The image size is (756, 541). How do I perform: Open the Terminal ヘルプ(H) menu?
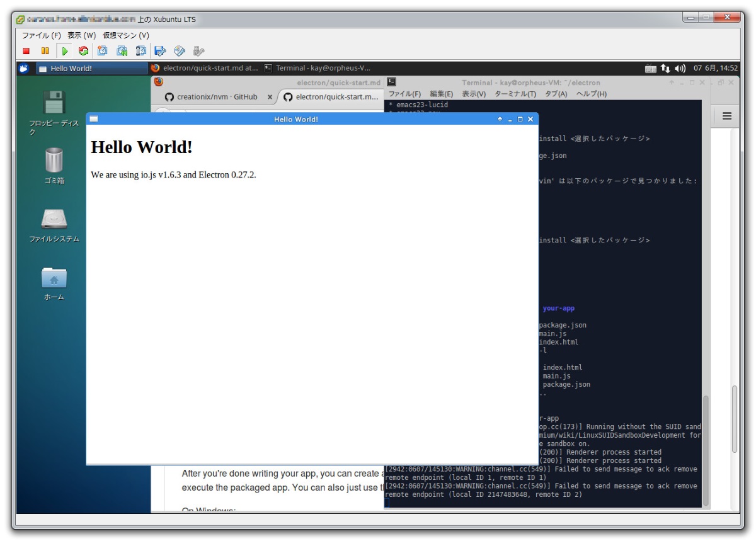(x=592, y=94)
